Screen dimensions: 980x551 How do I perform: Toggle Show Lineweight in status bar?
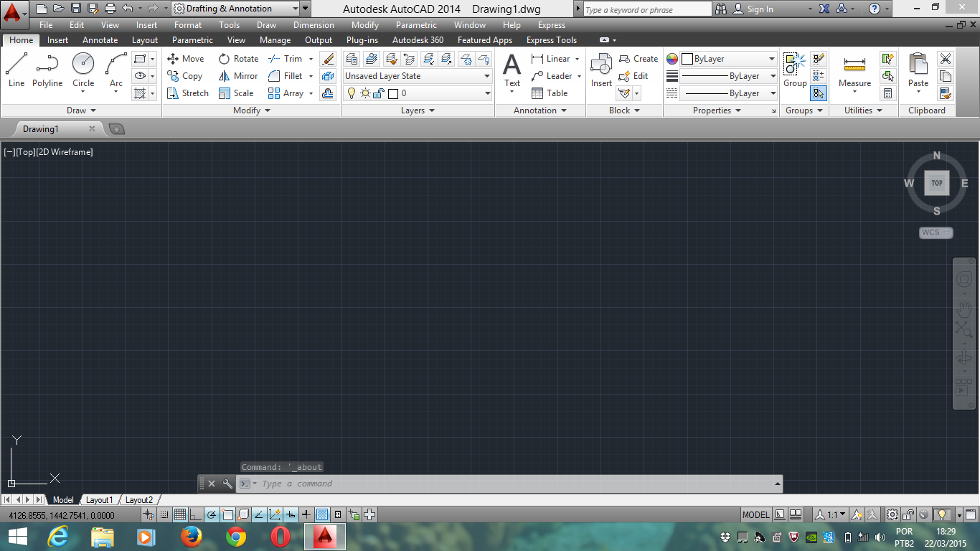[x=306, y=514]
